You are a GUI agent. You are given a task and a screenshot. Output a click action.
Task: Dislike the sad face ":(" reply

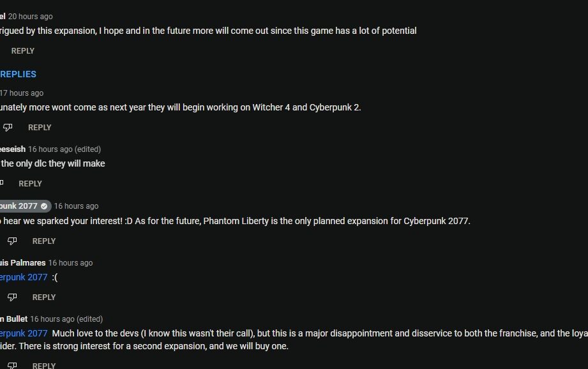pos(12,297)
